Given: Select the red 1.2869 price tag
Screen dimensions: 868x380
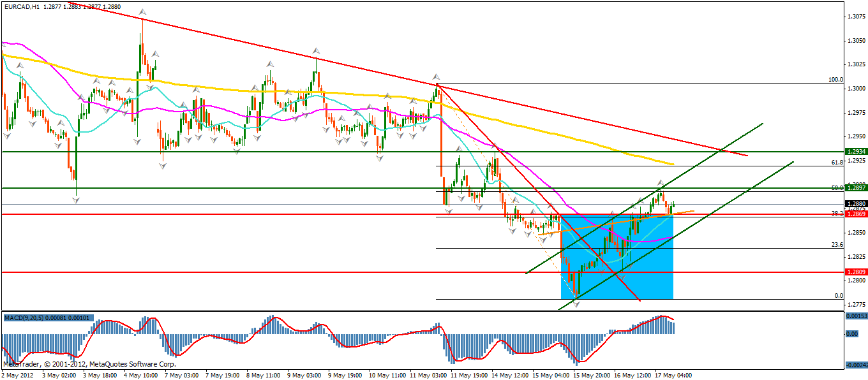Looking at the screenshot, I should 855,214.
